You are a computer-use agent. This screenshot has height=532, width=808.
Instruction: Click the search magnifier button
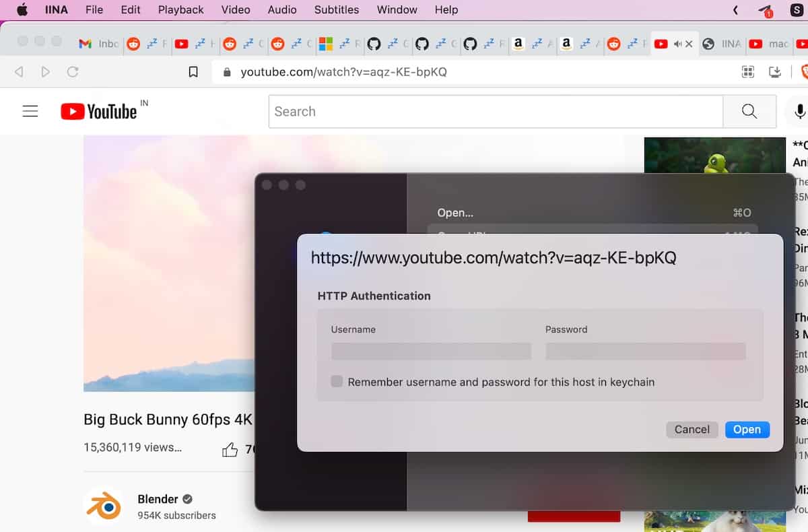point(749,112)
